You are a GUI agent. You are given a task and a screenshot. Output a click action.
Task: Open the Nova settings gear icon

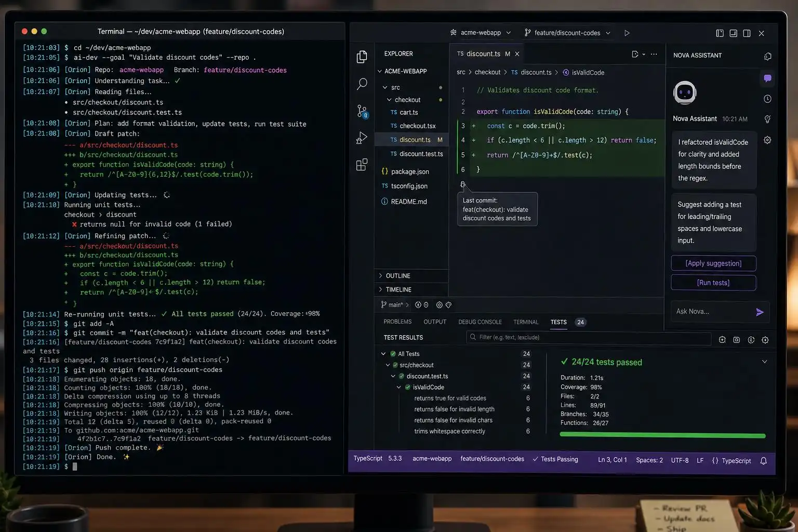pyautogui.click(x=767, y=140)
